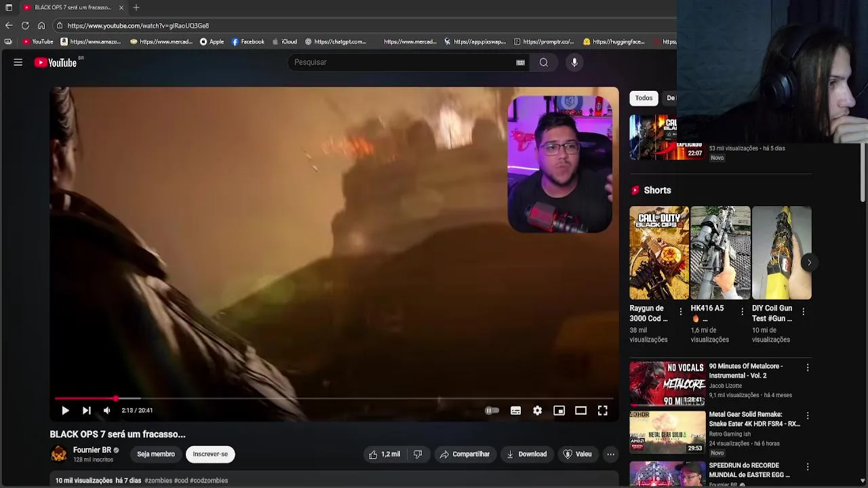The image size is (868, 488).
Task: Close the BLACK OPS 7 tab
Action: (x=121, y=7)
